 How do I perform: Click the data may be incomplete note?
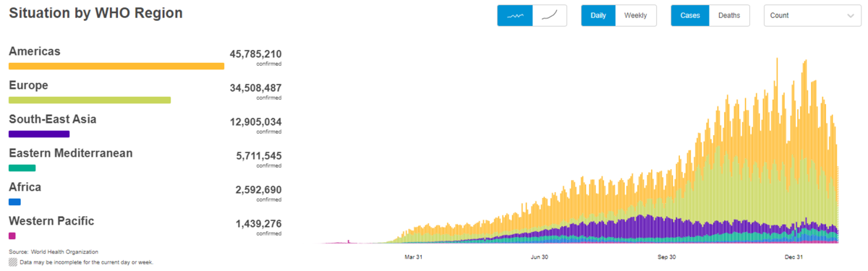point(86,262)
